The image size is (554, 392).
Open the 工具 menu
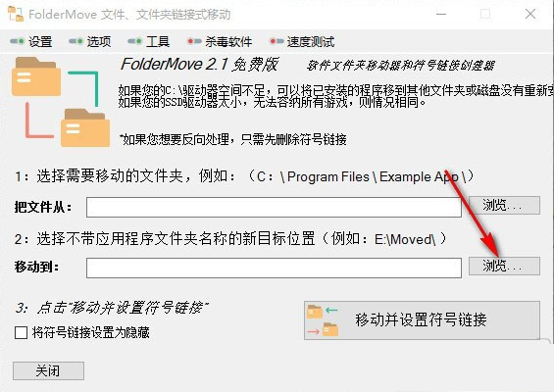click(158, 42)
